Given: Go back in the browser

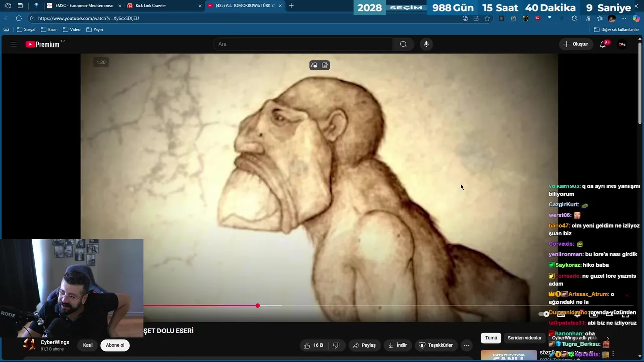Looking at the screenshot, I should coord(7,18).
